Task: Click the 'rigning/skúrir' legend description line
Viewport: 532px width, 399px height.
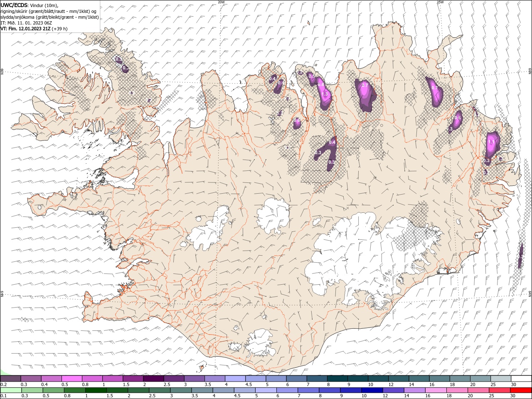Action: [49, 11]
